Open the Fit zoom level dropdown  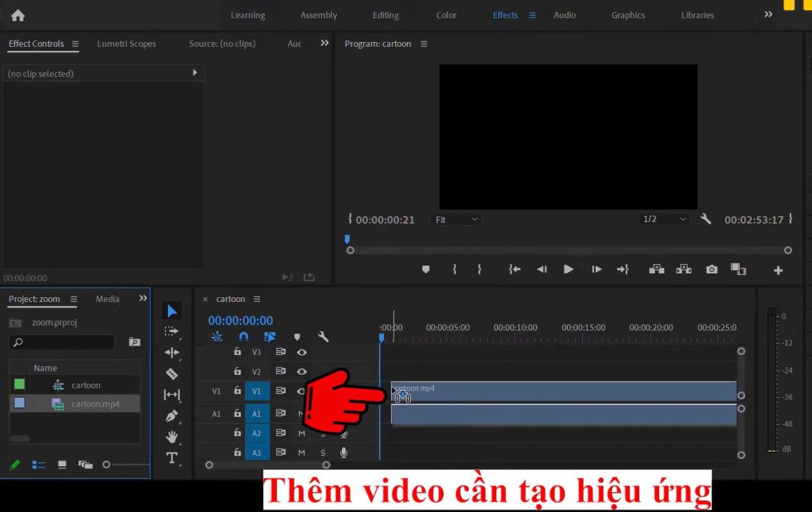point(456,219)
